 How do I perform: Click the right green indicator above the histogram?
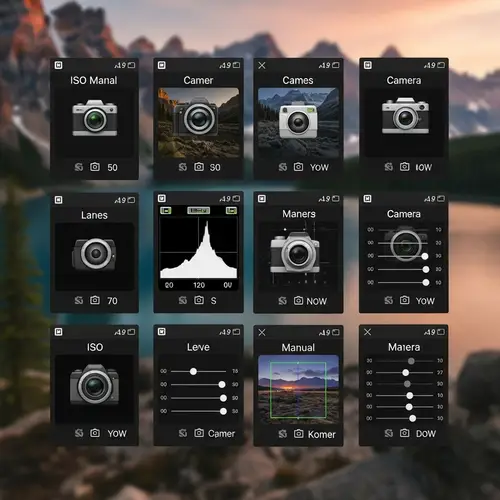click(x=231, y=210)
